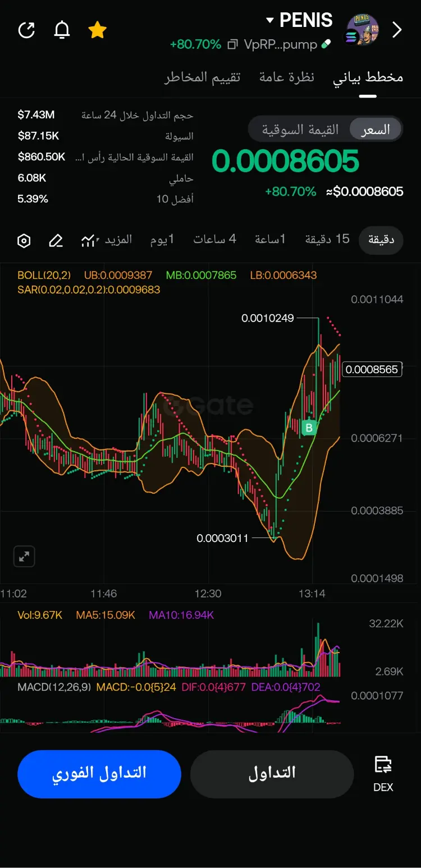
Task: Tap the share arrow icon
Action: pos(26,30)
